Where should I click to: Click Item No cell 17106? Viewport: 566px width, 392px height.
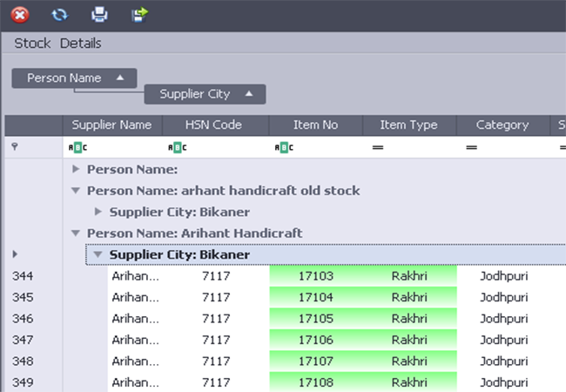click(316, 340)
